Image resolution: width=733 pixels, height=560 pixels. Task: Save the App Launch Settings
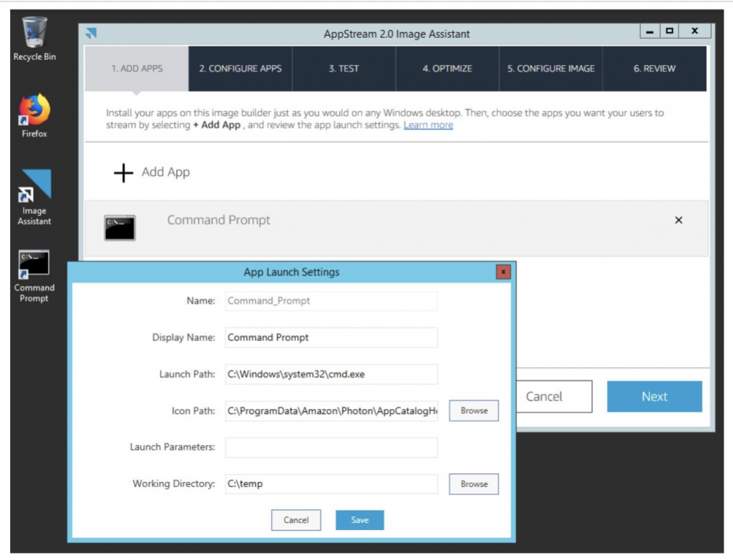(x=359, y=520)
